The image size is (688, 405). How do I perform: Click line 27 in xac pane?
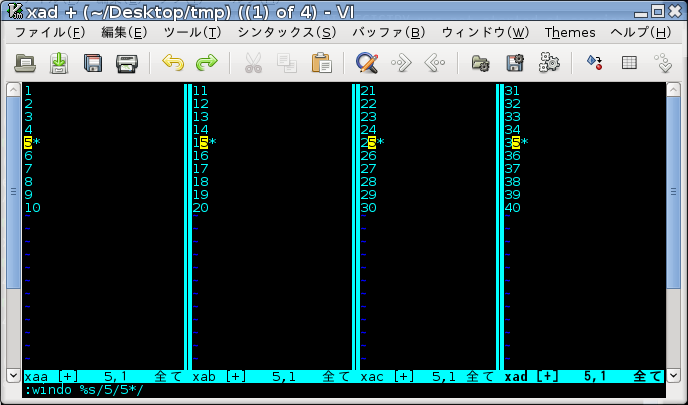tap(369, 168)
